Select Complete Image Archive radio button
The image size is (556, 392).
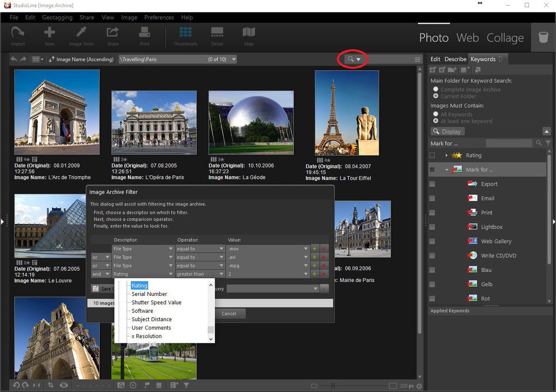pos(436,89)
